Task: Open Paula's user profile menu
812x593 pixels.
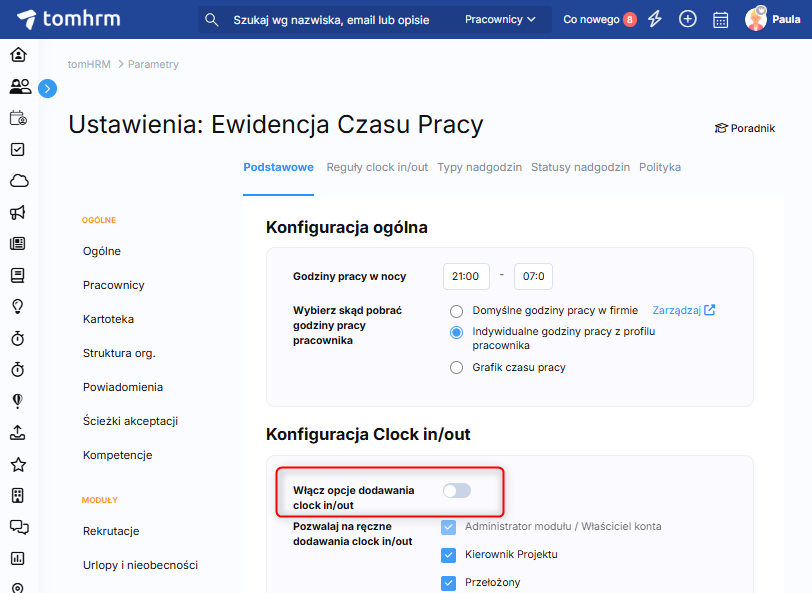Action: (772, 19)
